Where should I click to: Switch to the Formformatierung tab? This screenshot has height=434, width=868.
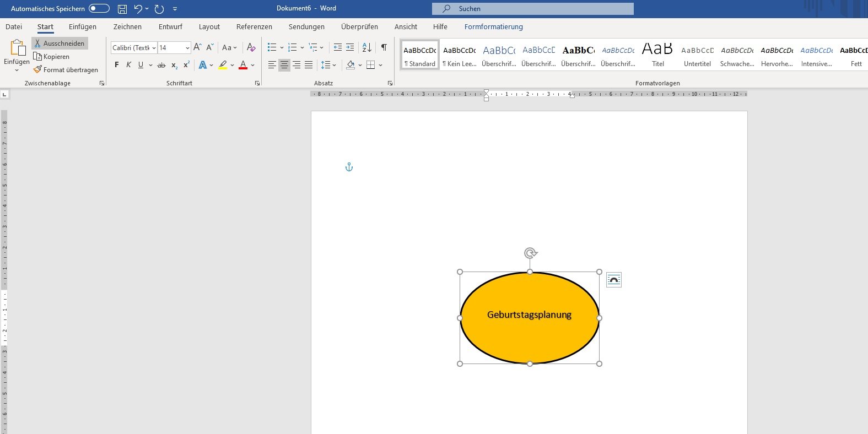coord(493,26)
